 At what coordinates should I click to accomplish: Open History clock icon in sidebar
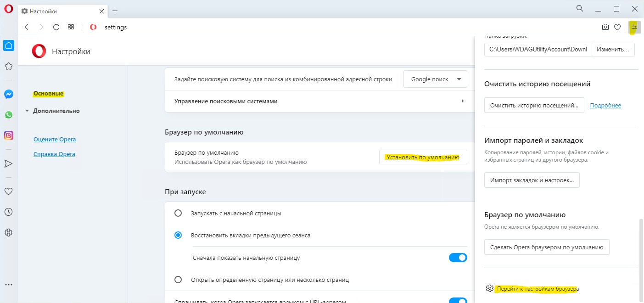tap(8, 212)
